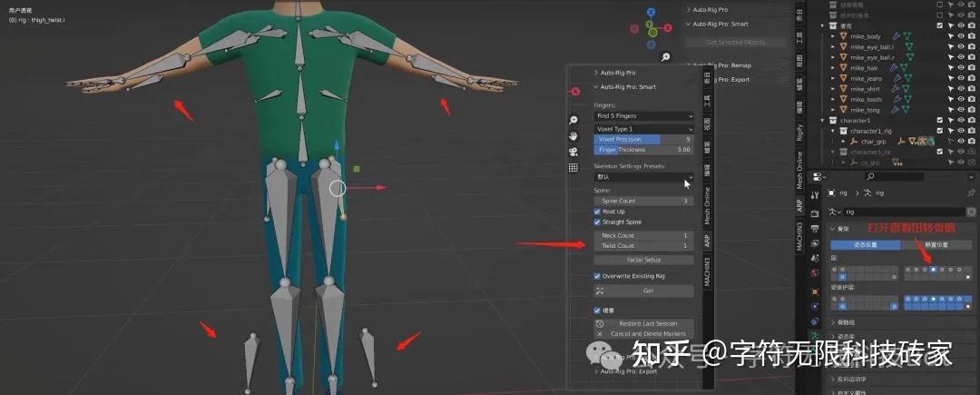Toggle the 镜像 mirror checkbox
980x395 pixels.
(x=597, y=310)
